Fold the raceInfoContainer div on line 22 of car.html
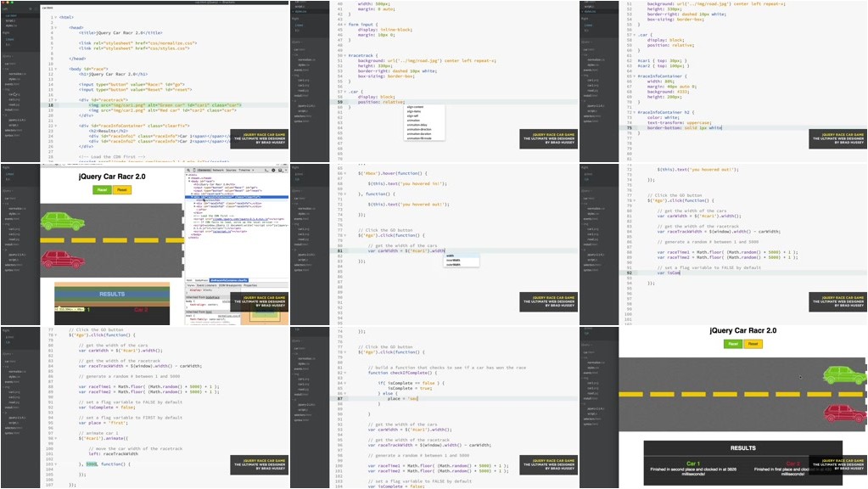The image size is (868, 489). pyautogui.click(x=55, y=126)
